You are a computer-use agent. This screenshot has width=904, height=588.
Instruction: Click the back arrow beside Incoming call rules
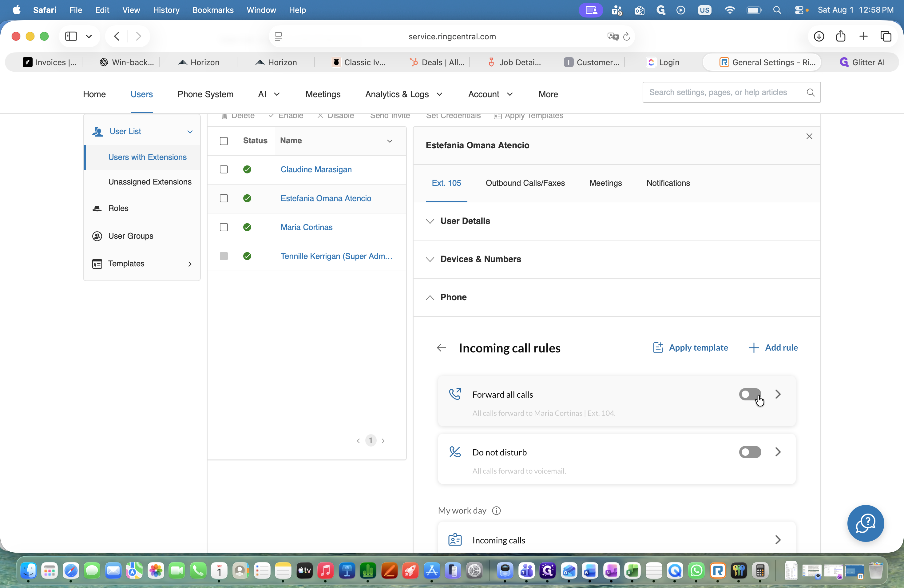441,348
